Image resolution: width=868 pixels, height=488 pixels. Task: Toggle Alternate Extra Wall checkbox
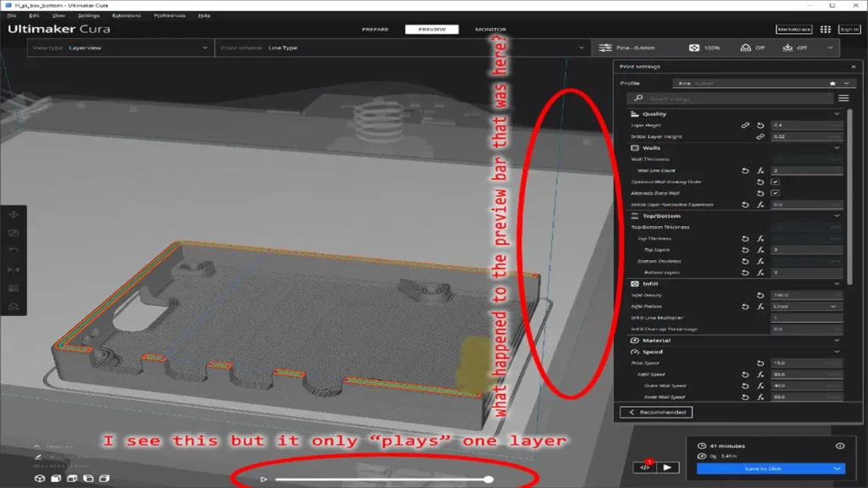tap(775, 193)
